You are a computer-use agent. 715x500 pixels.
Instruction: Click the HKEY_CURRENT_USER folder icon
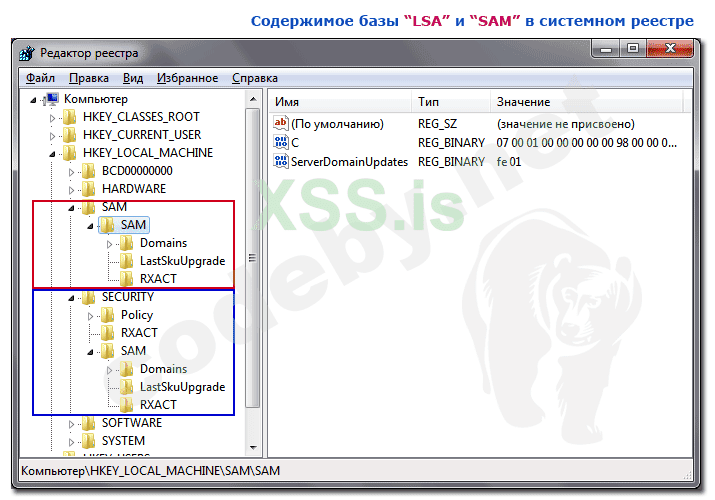(70, 135)
